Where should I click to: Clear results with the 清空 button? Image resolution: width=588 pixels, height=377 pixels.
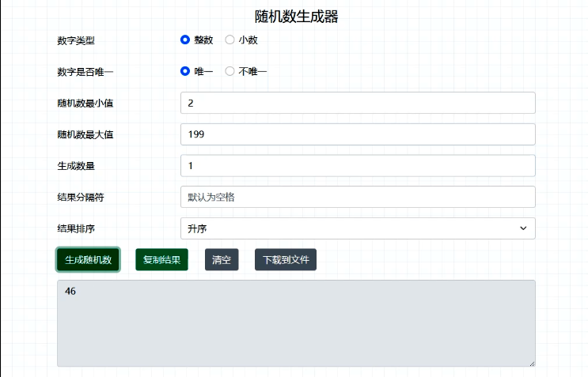222,259
